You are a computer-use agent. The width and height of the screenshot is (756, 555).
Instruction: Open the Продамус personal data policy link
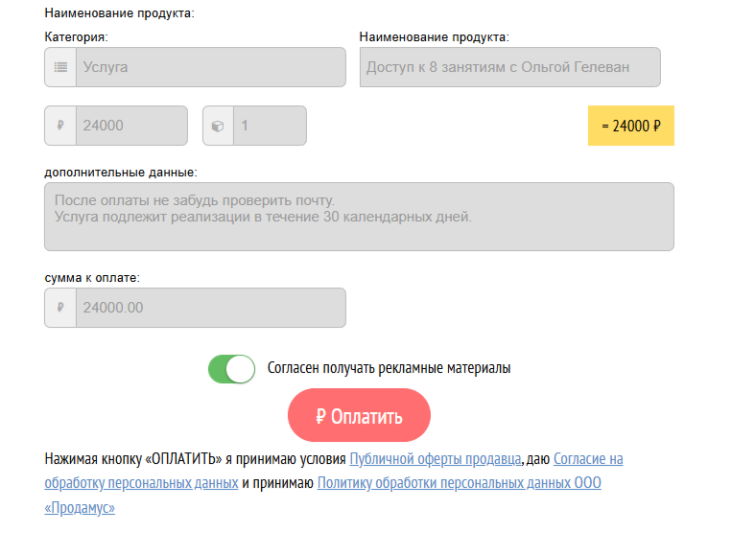[459, 483]
